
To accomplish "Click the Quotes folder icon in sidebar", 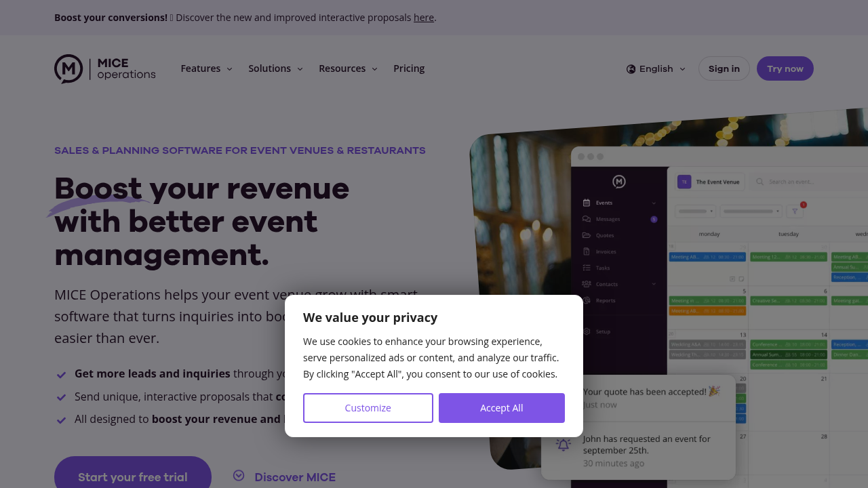I will coord(587,235).
